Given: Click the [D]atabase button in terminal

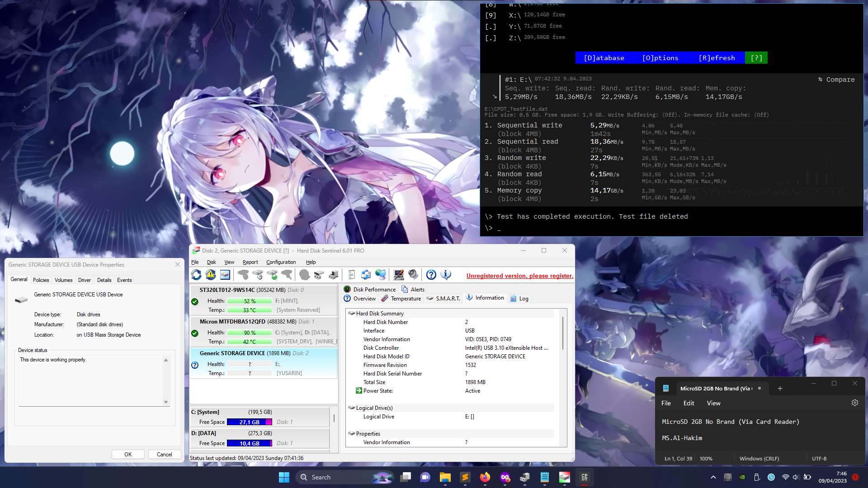Looking at the screenshot, I should 604,58.
